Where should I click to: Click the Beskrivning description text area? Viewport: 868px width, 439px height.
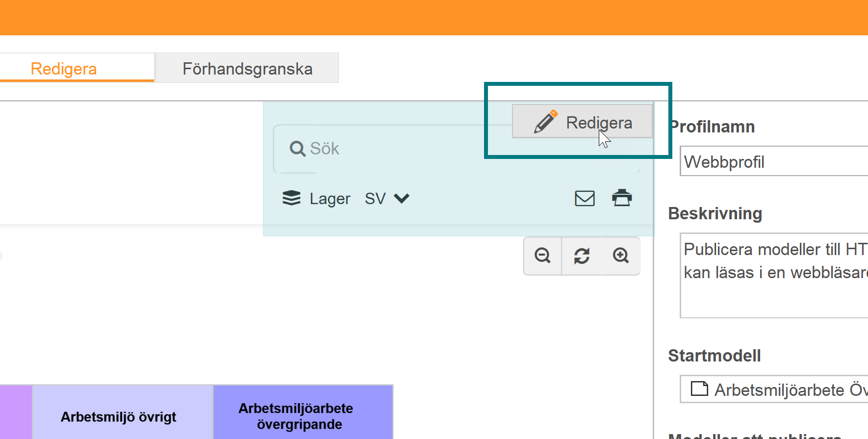point(774,276)
